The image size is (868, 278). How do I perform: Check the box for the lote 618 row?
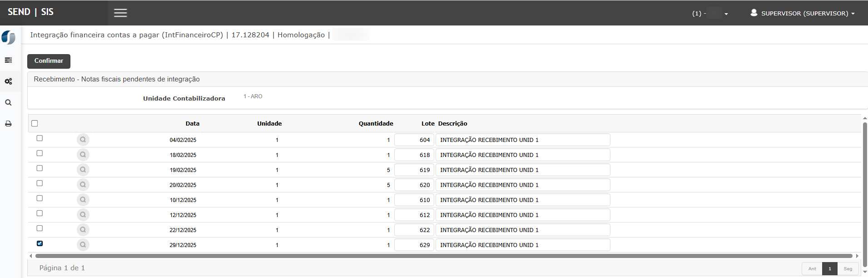pos(40,153)
